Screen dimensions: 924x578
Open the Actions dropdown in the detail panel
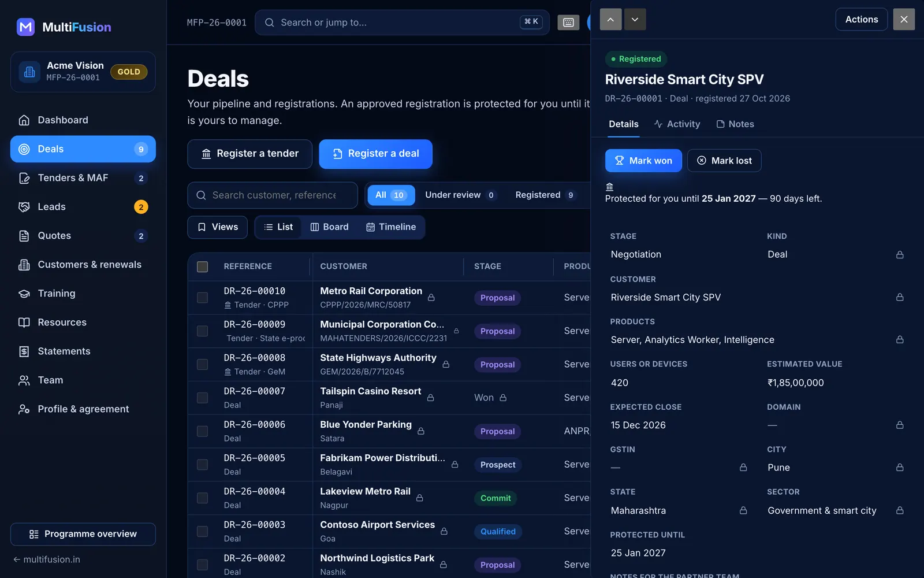[x=862, y=20]
